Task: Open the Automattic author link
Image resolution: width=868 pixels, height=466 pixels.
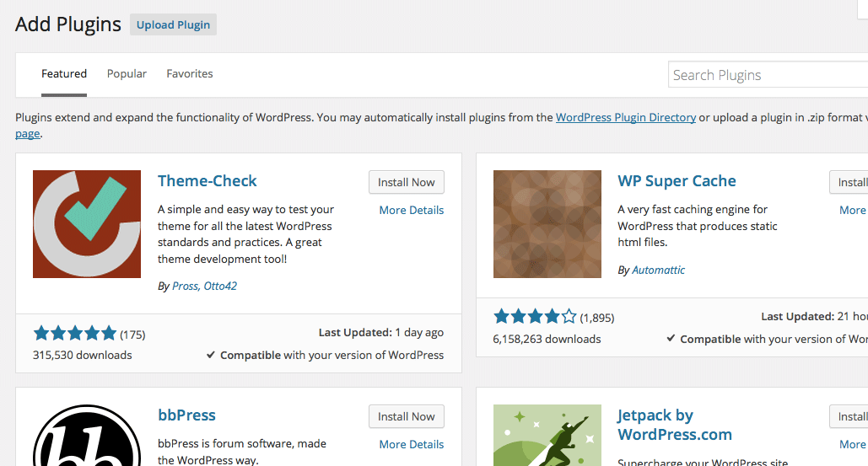Action: click(658, 270)
